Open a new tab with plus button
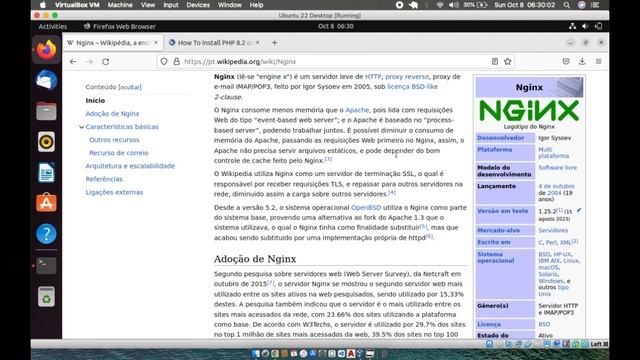This screenshot has height=360, width=640. point(274,42)
